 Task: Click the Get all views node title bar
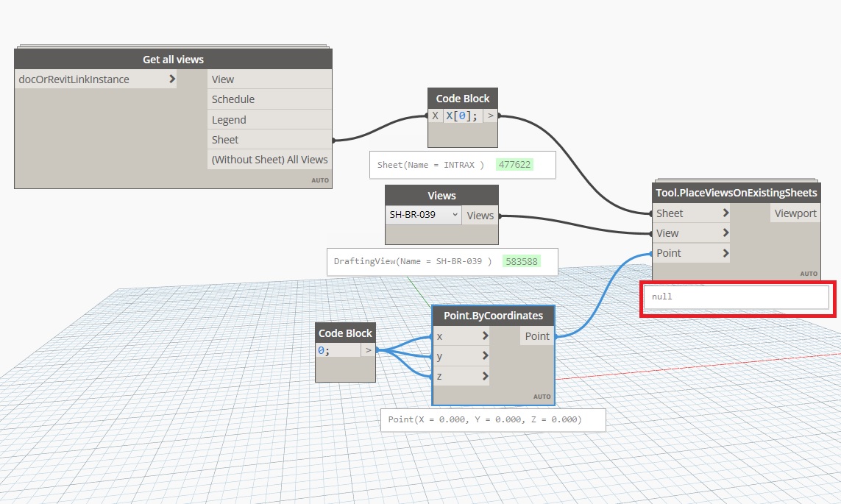click(x=172, y=59)
